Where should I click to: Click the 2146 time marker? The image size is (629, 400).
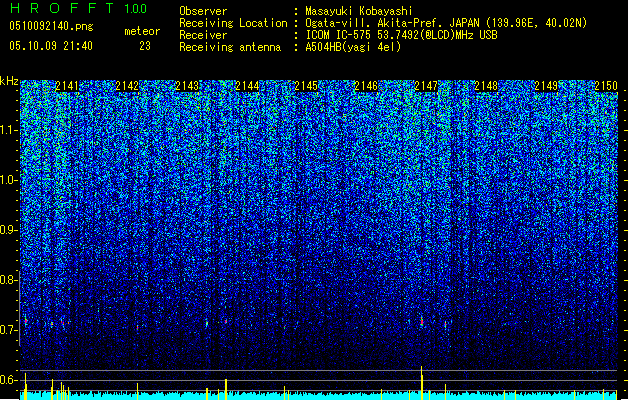(x=366, y=86)
